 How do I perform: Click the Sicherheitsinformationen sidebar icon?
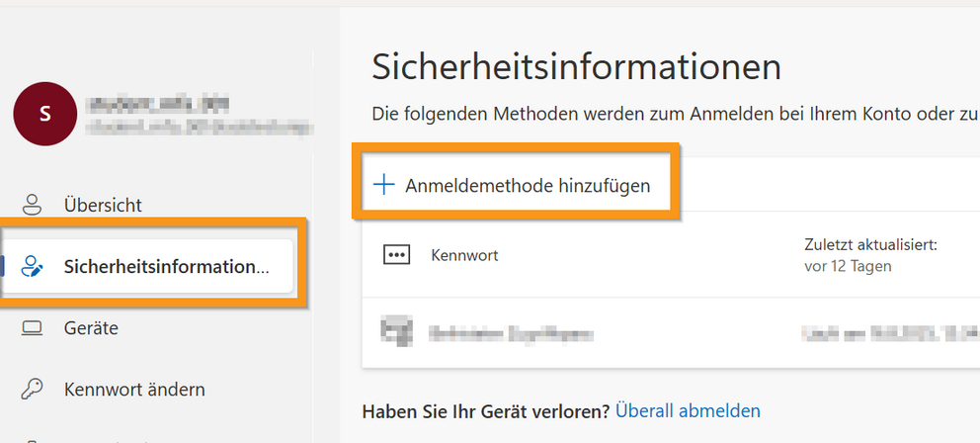[33, 266]
